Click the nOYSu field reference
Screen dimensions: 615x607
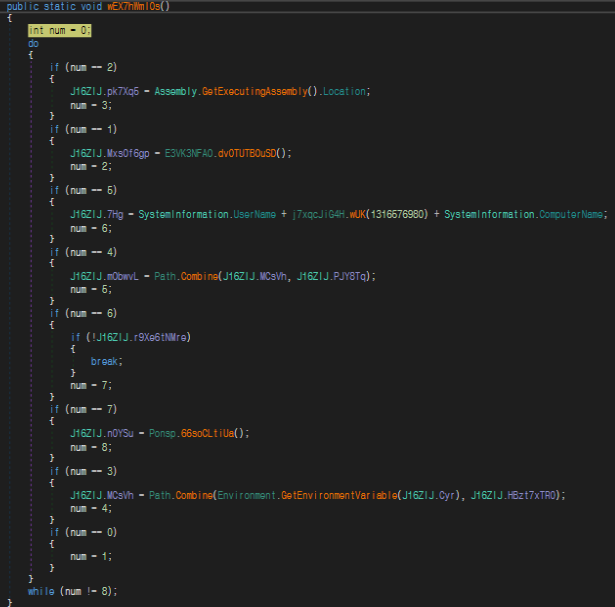pyautogui.click(x=120, y=434)
